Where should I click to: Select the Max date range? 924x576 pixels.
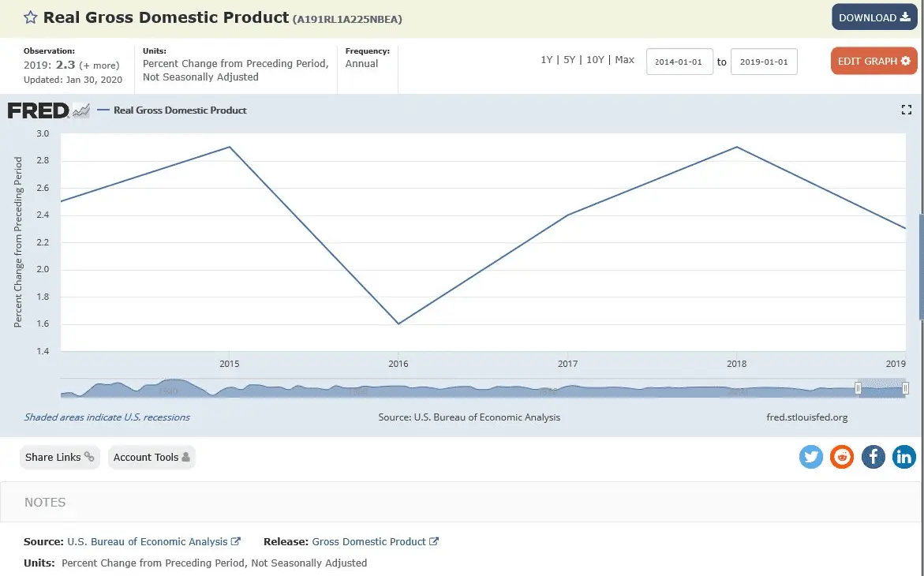point(625,59)
